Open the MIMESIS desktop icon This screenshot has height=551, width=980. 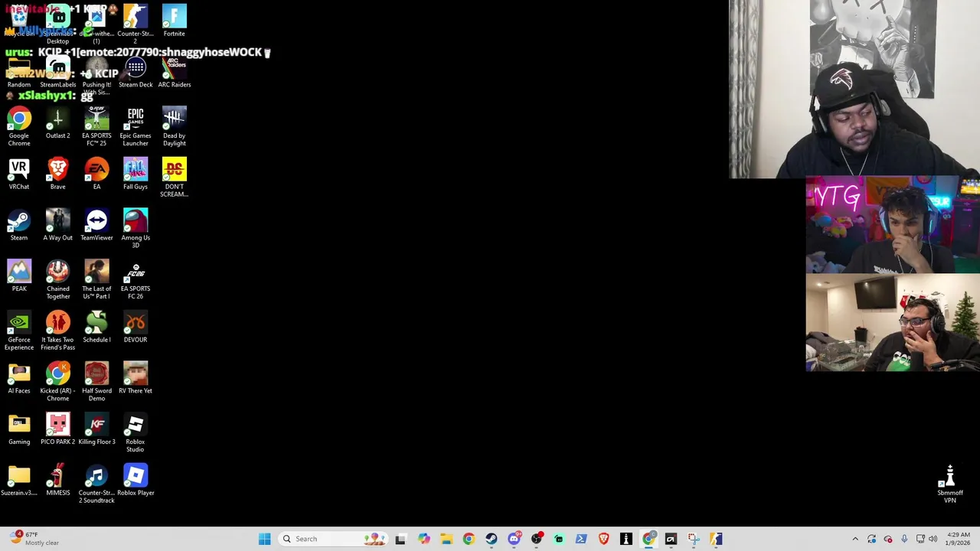click(x=57, y=481)
